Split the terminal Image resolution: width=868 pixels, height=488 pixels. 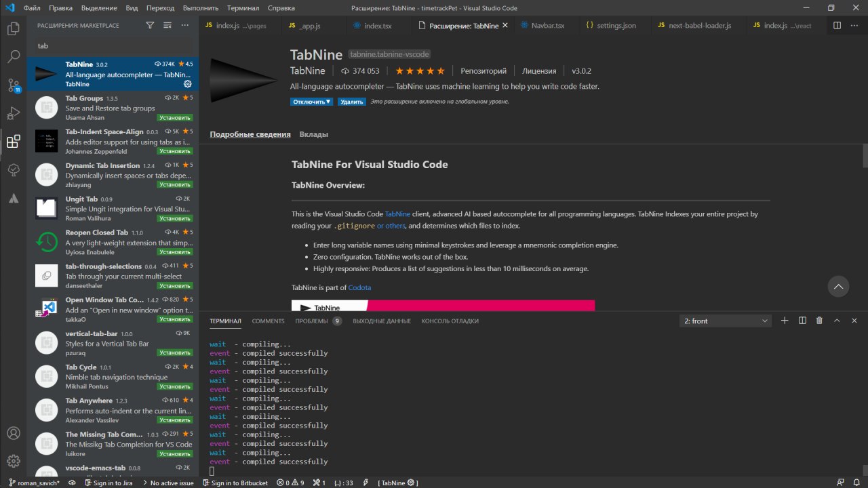802,321
